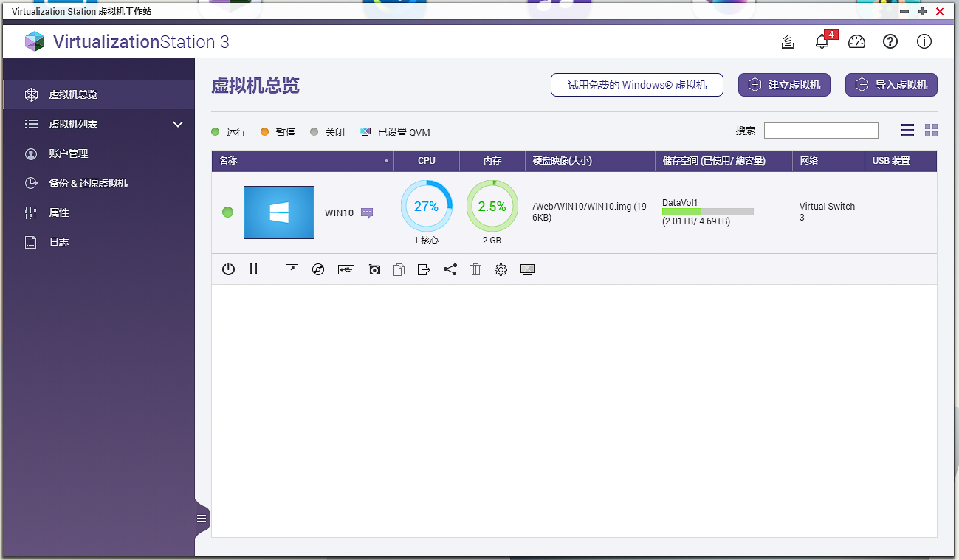Switch to list view layout
Viewport: 959px width, 560px height.
[907, 131]
